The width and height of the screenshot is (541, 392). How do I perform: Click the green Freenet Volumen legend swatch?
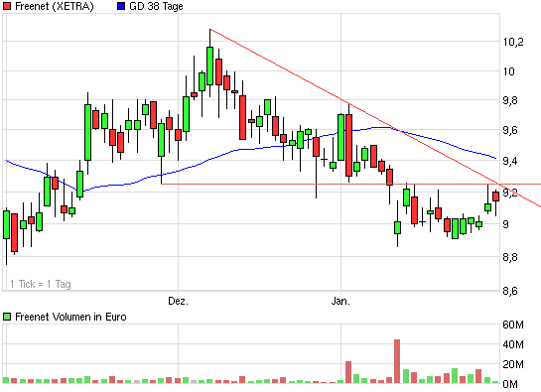pos(7,317)
